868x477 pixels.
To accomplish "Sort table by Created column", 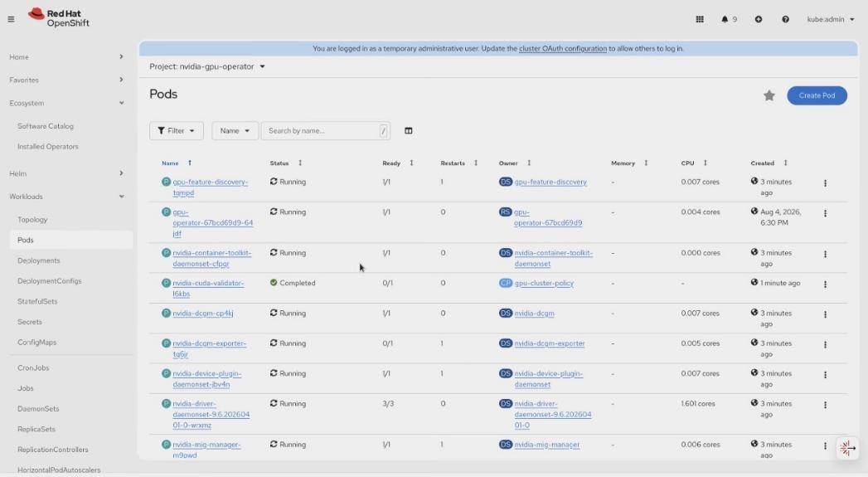I will pyautogui.click(x=769, y=163).
